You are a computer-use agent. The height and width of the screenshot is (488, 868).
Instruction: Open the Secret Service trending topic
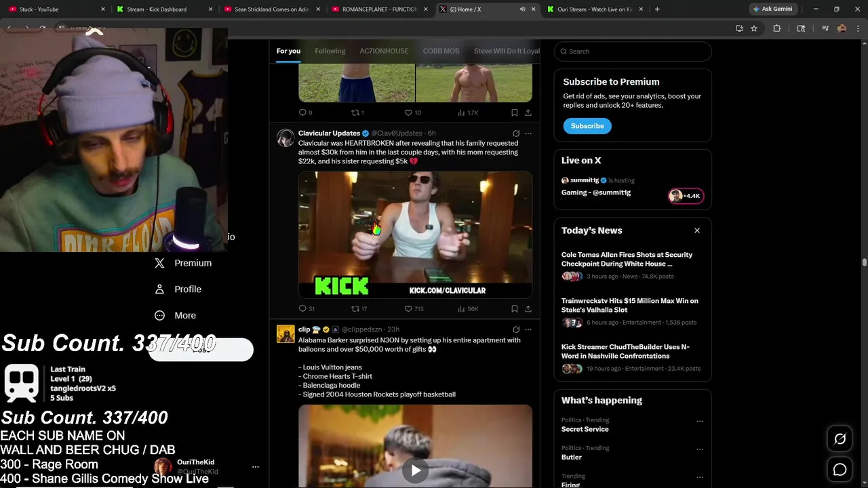pyautogui.click(x=585, y=429)
